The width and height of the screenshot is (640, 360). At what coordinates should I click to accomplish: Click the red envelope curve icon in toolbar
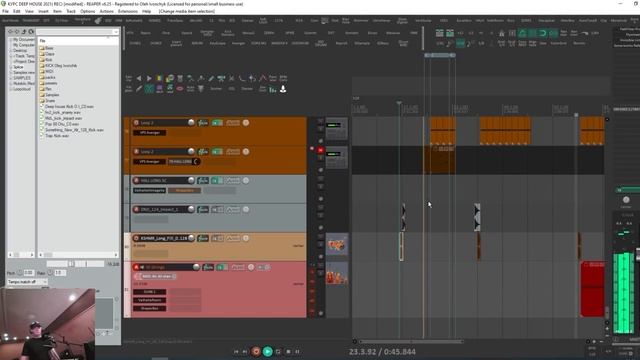(262, 78)
